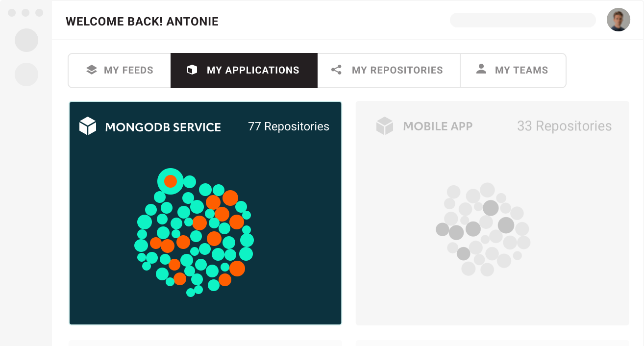Click the first dot of the sidebar menu indicator
This screenshot has width=644, height=346.
tap(12, 12)
